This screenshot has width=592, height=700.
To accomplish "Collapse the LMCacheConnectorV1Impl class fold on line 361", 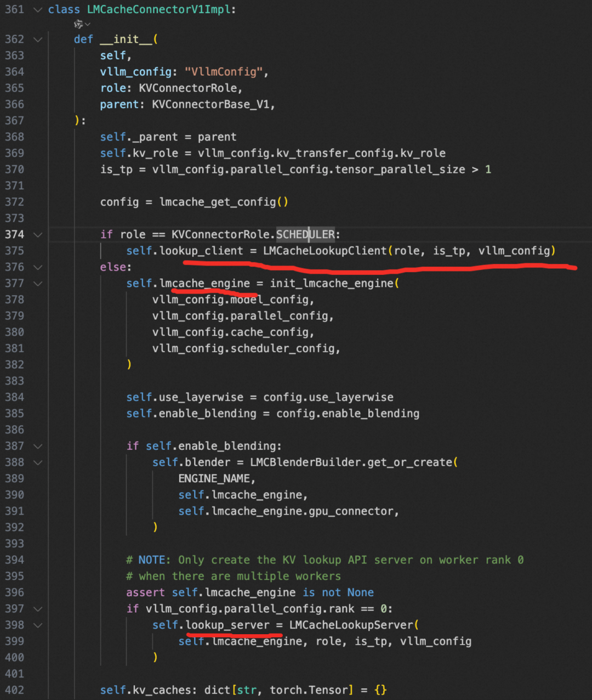I will click(x=38, y=10).
